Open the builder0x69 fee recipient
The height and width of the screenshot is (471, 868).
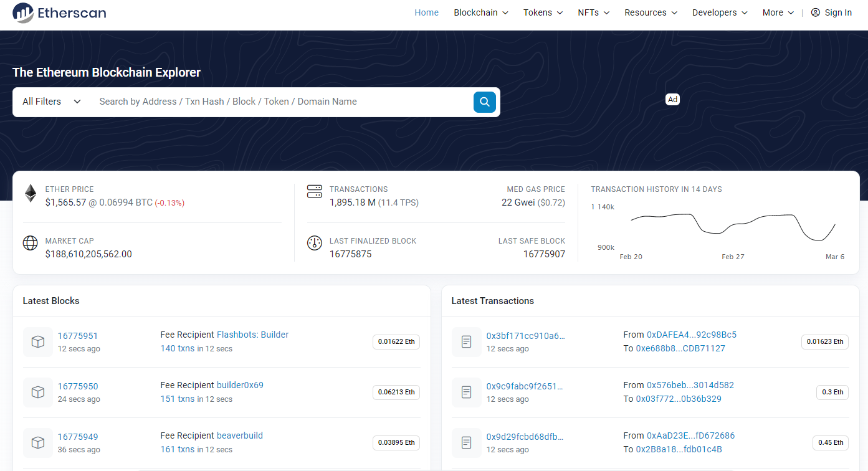click(x=240, y=385)
